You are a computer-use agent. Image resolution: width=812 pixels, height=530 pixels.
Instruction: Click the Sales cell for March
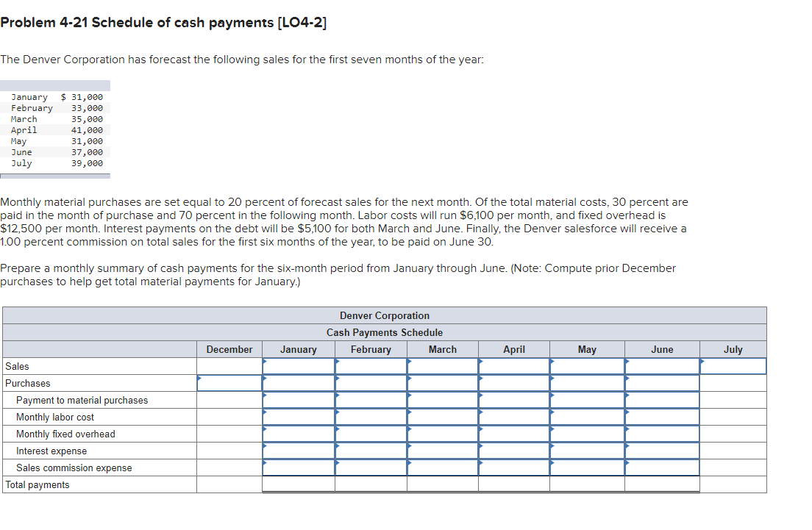(443, 366)
